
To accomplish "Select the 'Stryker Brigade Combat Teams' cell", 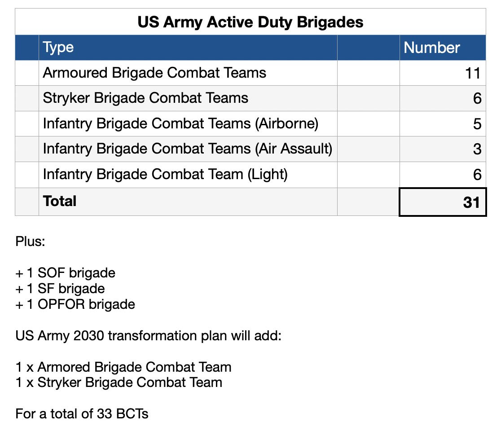I will (188, 98).
